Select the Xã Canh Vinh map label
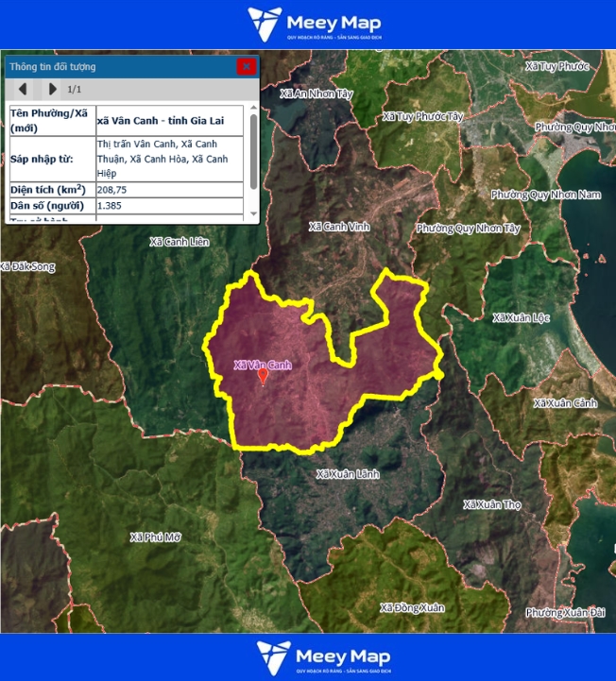 339,227
